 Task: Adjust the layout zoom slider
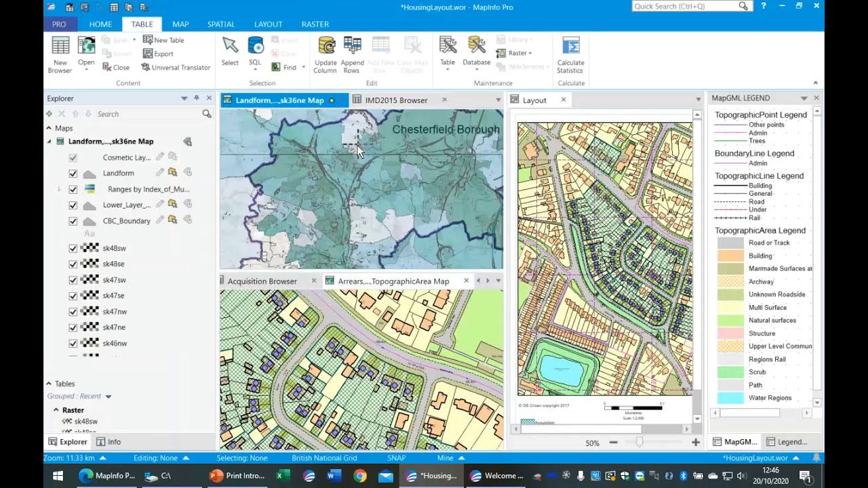click(639, 443)
